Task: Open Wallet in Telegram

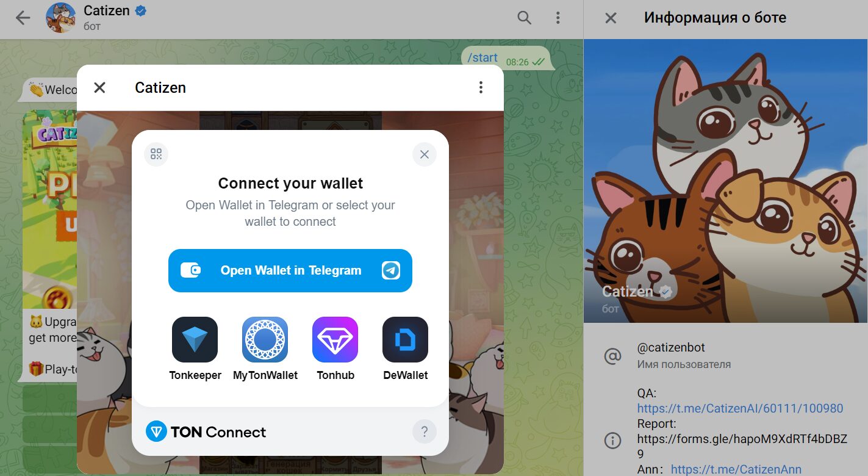Action: [x=290, y=270]
